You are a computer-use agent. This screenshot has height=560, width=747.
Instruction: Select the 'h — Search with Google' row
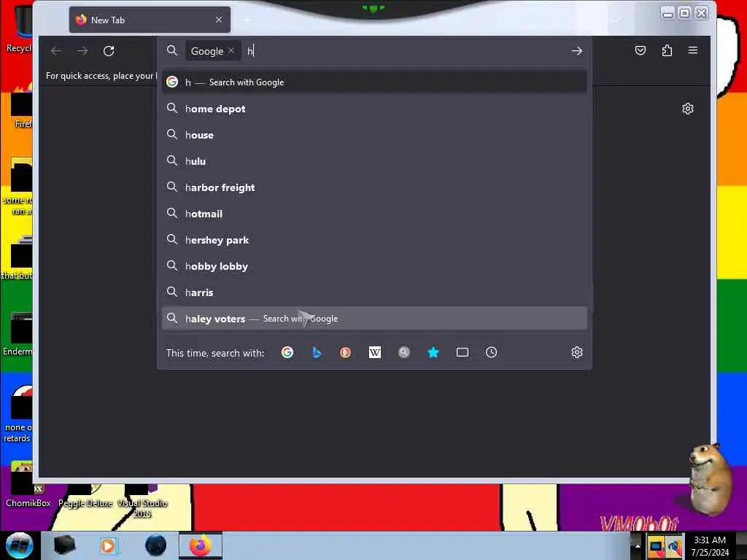[x=374, y=82]
